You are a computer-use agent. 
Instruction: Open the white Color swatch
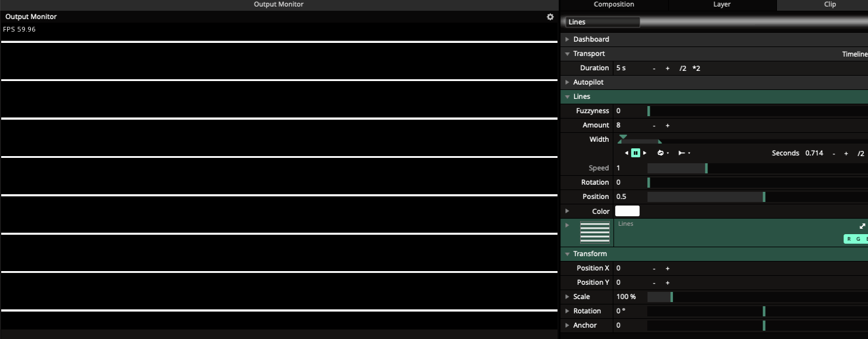point(627,211)
